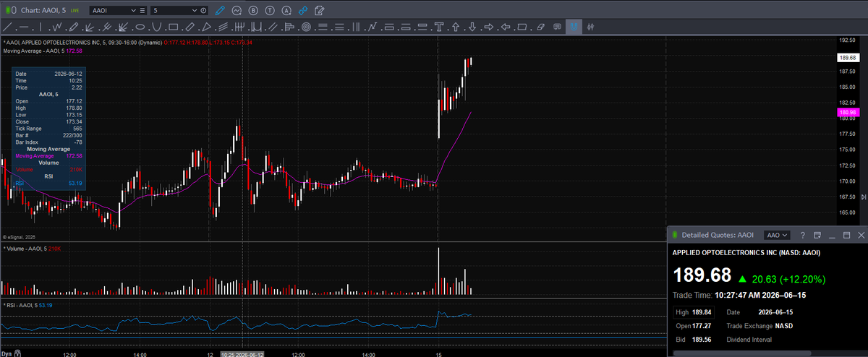Select the left arrow marker tool
Image resolution: width=868 pixels, height=357 pixels.
[x=506, y=27]
